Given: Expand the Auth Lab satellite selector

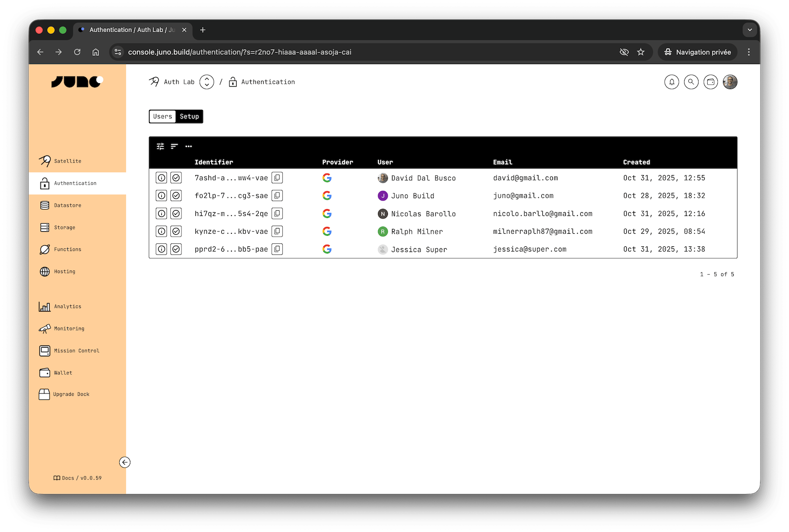Looking at the screenshot, I should tap(206, 82).
